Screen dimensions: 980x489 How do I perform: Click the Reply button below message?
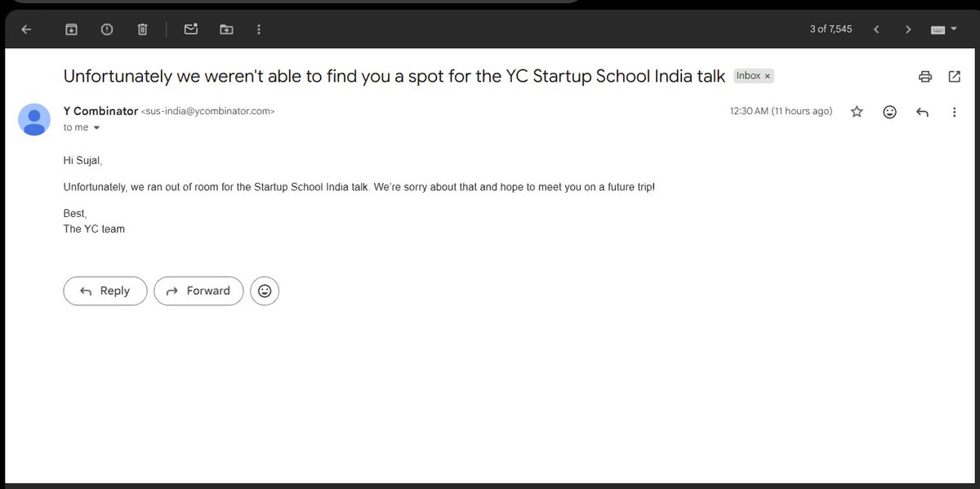pos(105,291)
